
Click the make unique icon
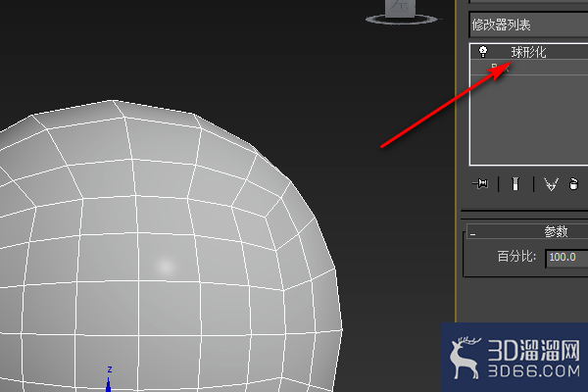point(551,184)
